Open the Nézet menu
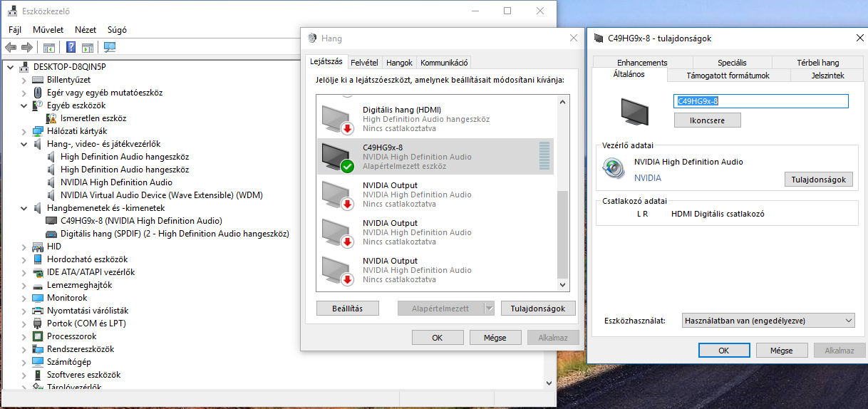This screenshot has width=868, height=409. [86, 30]
